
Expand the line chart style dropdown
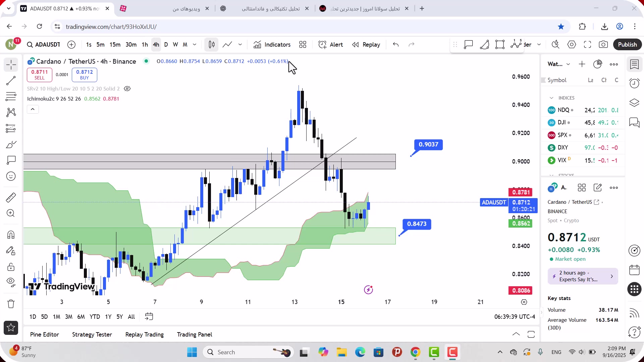tap(240, 45)
